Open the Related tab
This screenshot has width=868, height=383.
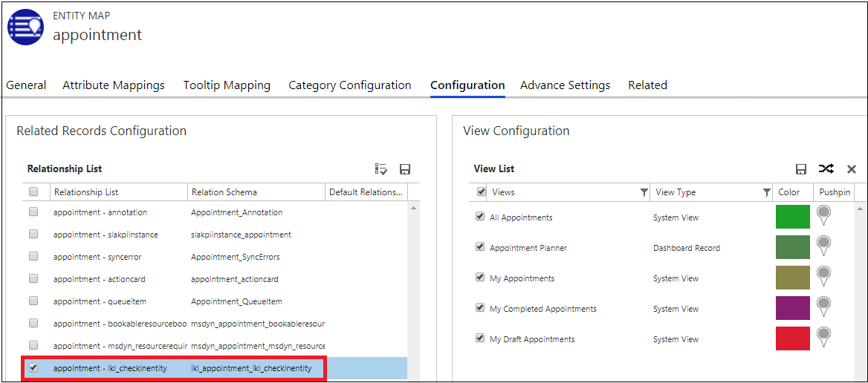pyautogui.click(x=648, y=85)
